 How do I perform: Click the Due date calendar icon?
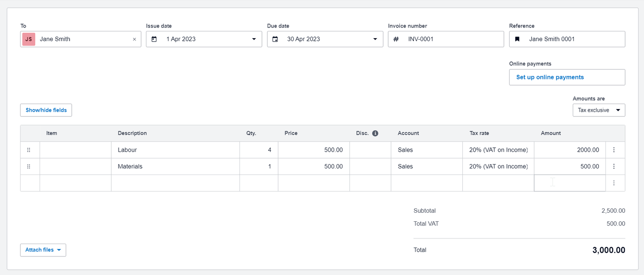(275, 39)
